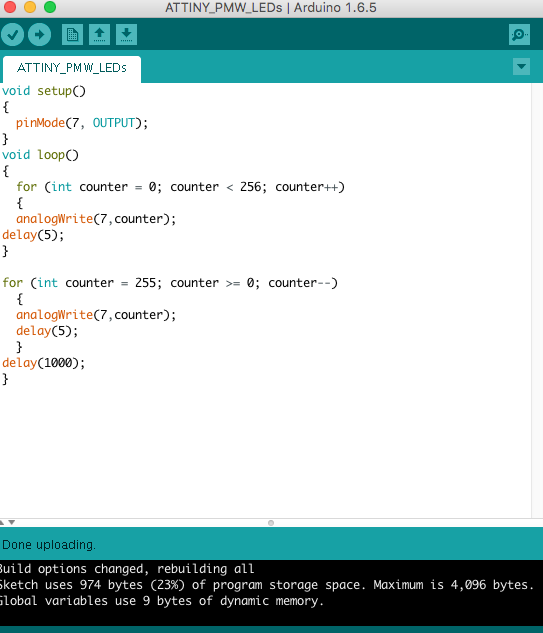Open the Serial Monitor

tap(519, 35)
